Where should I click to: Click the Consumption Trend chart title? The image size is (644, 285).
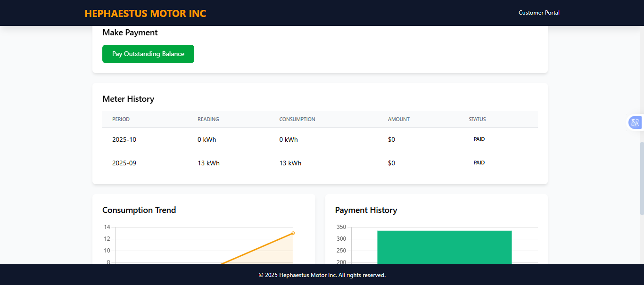[x=139, y=210]
